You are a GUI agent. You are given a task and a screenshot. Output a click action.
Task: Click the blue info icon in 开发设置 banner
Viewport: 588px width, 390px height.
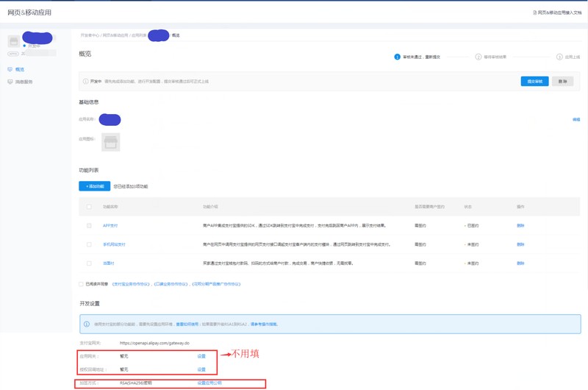(x=87, y=324)
